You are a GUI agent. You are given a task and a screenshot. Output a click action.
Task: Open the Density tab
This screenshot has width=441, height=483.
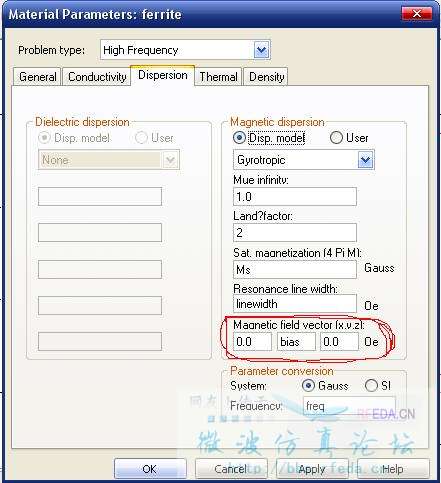pos(266,77)
